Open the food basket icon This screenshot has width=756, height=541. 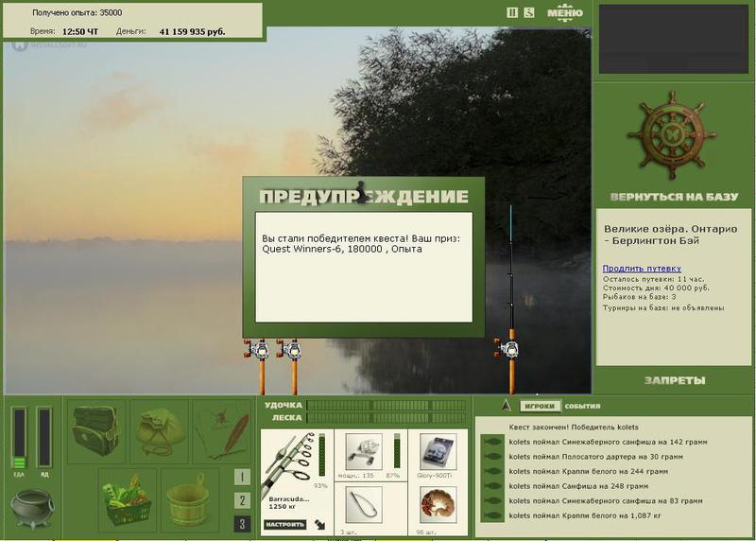click(x=128, y=499)
